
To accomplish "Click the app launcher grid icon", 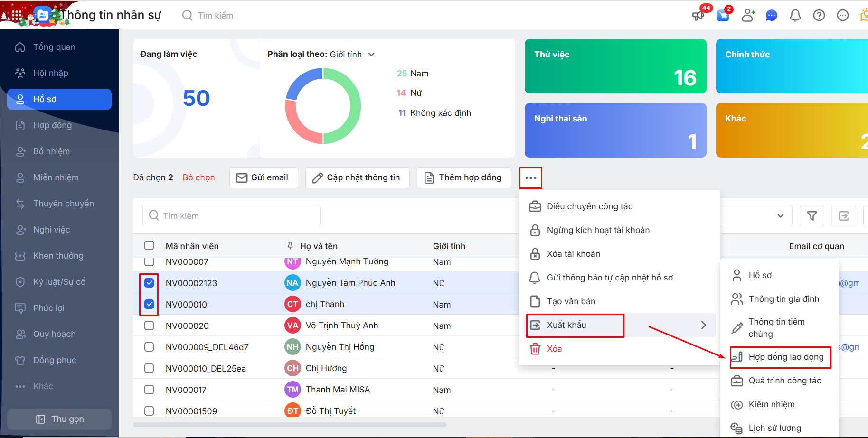I will point(17,16).
